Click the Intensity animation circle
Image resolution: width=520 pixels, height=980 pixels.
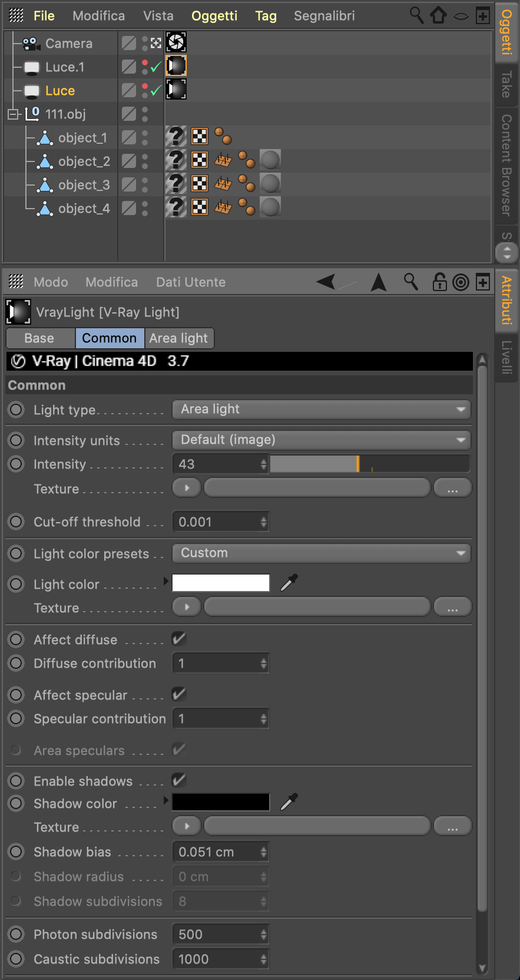click(x=16, y=464)
